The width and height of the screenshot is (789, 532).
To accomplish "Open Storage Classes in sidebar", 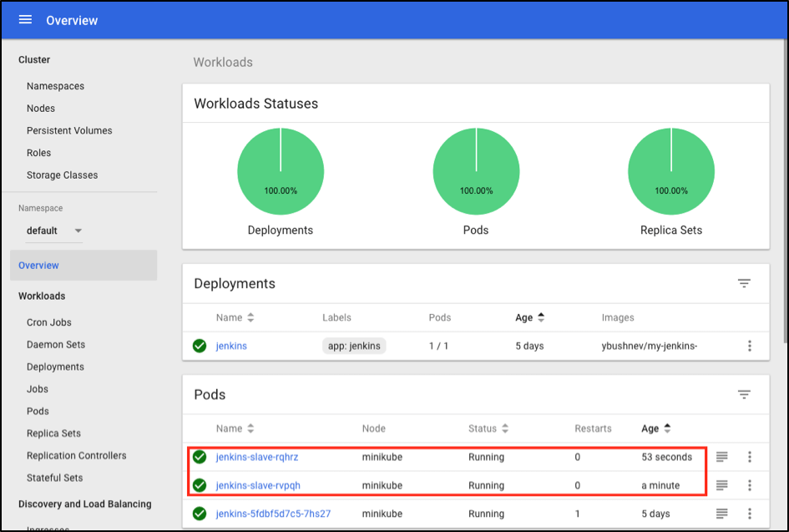I will pyautogui.click(x=62, y=175).
